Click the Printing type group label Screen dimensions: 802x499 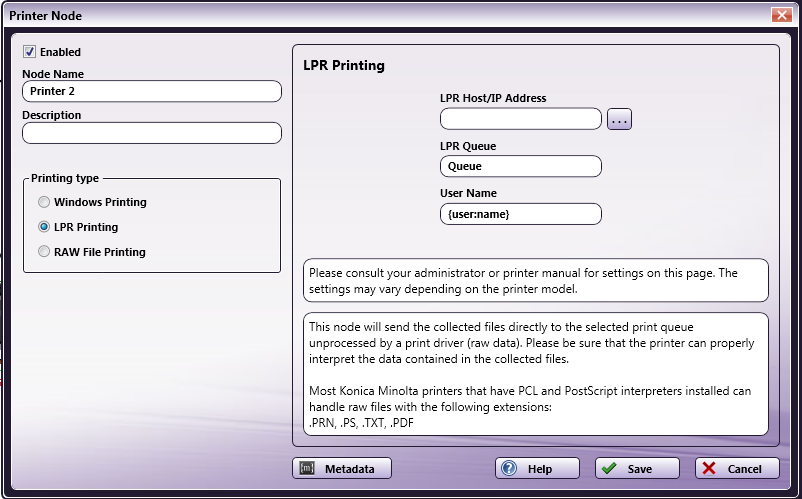point(65,178)
